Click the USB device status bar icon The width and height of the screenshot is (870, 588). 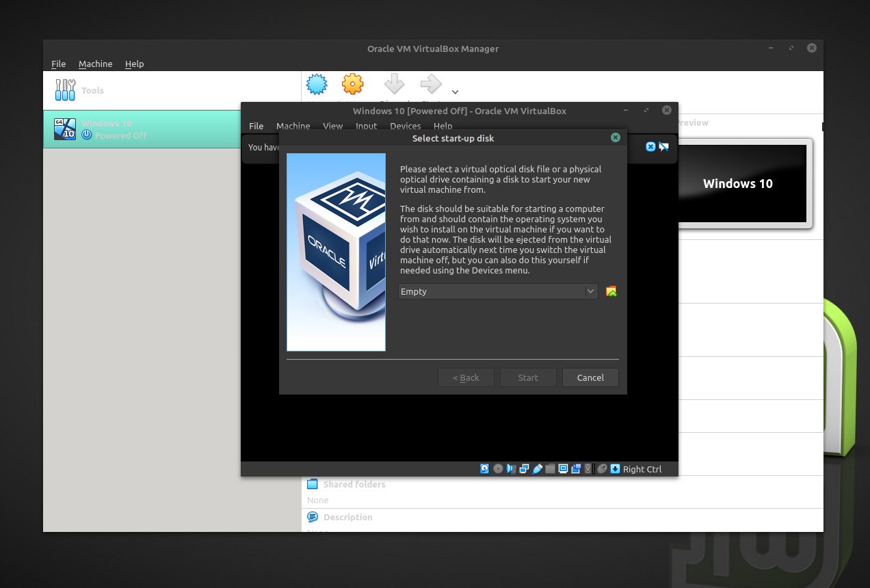(x=538, y=469)
